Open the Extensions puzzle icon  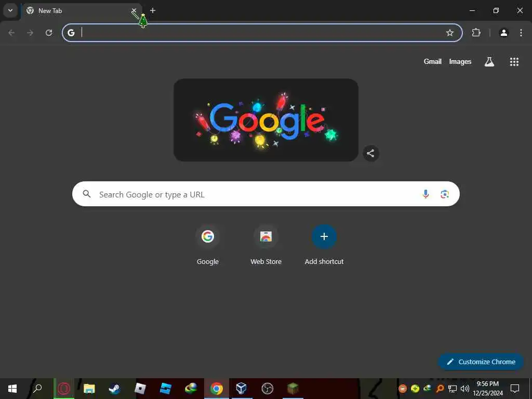tap(476, 33)
